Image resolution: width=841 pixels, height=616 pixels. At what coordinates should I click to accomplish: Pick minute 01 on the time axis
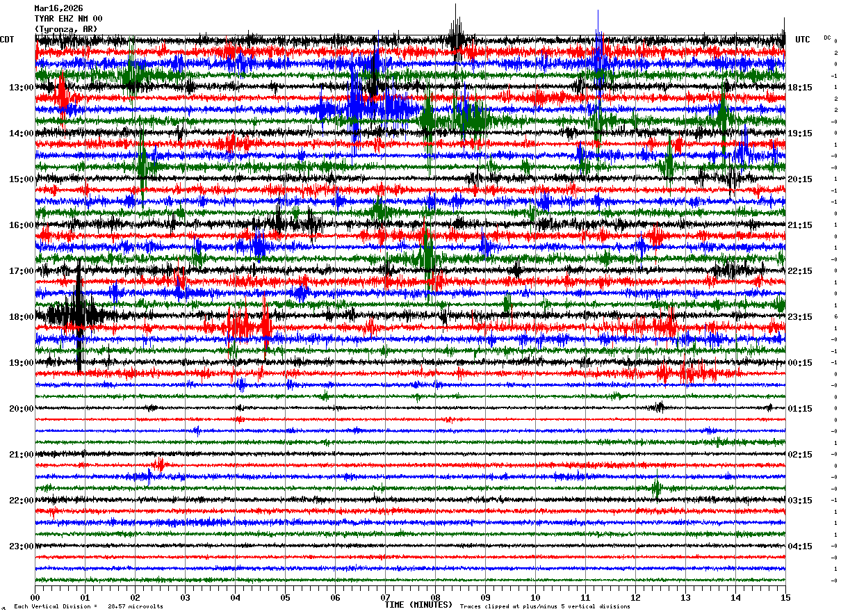(85, 597)
